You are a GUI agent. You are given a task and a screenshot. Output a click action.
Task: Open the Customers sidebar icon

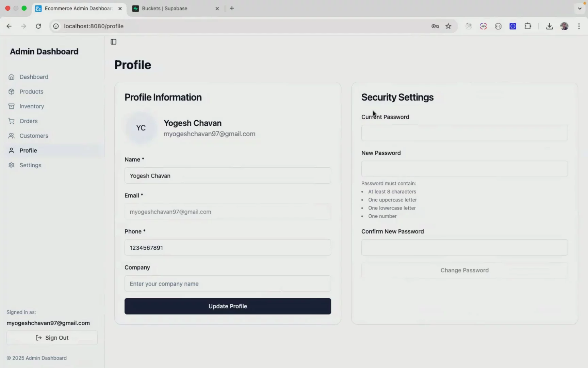[x=11, y=136]
